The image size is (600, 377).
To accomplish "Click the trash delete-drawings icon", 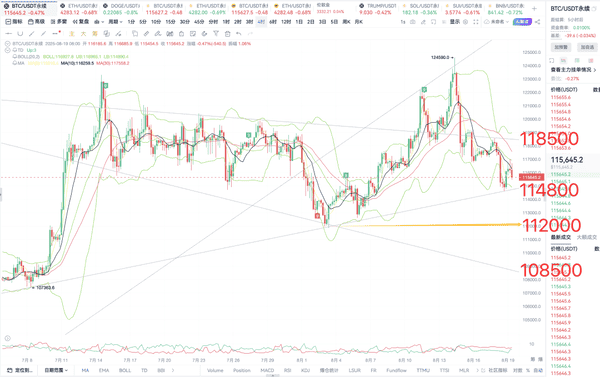I will click(227, 34).
